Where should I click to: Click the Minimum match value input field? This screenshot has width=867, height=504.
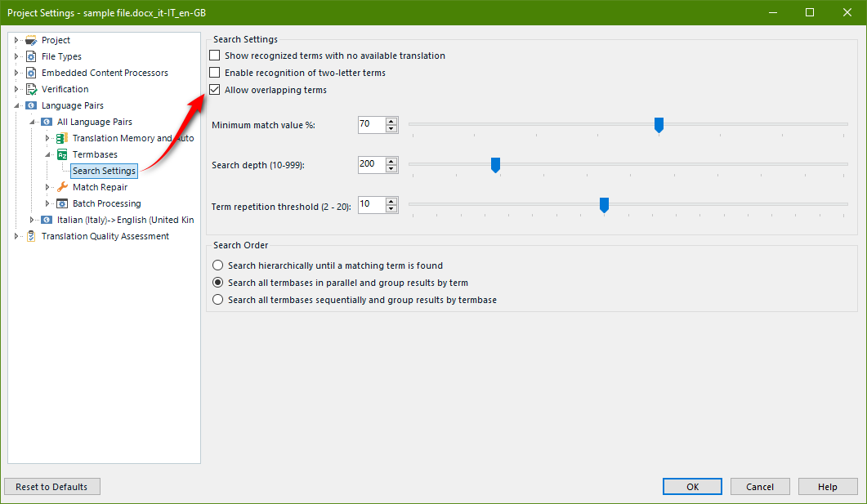372,124
